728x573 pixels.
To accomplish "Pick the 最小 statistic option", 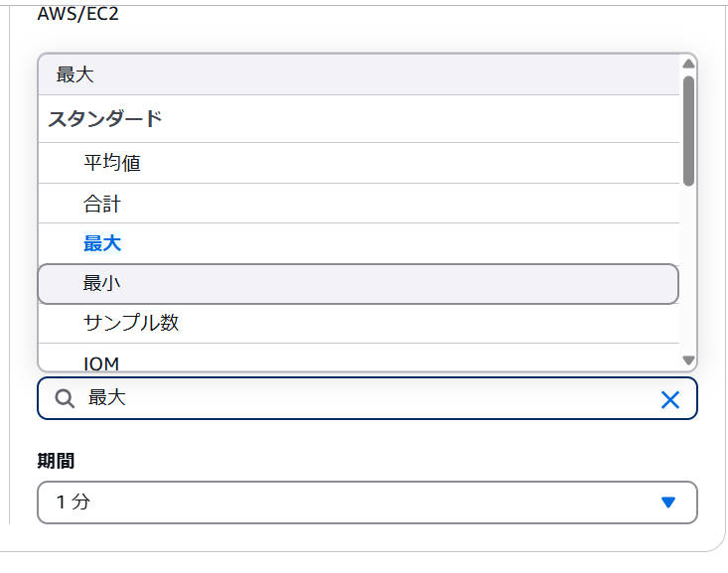I will (102, 284).
